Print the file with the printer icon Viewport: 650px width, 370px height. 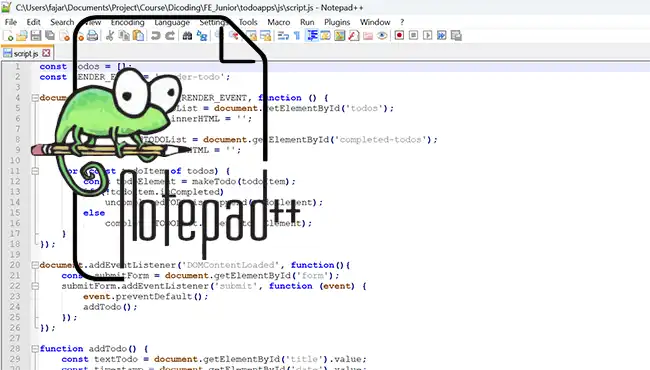92,36
